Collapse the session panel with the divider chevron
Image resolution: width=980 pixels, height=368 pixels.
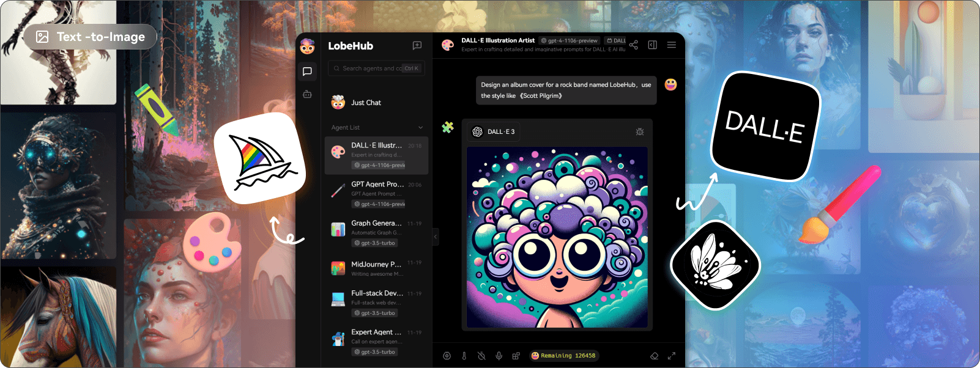pyautogui.click(x=436, y=237)
